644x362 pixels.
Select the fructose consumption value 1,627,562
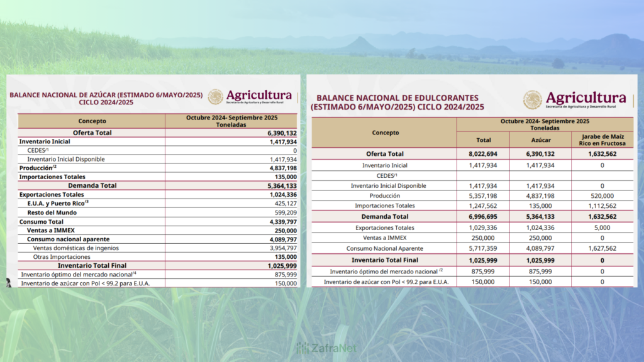(602, 248)
